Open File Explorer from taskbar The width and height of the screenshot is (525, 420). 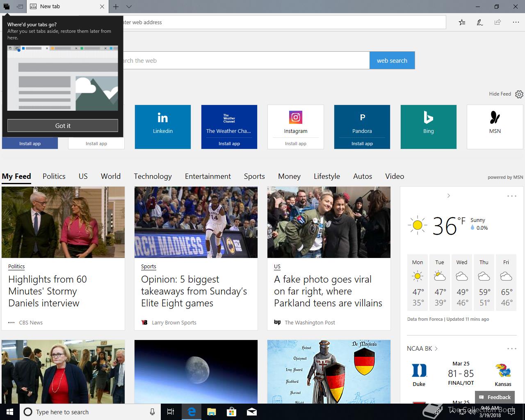click(211, 412)
